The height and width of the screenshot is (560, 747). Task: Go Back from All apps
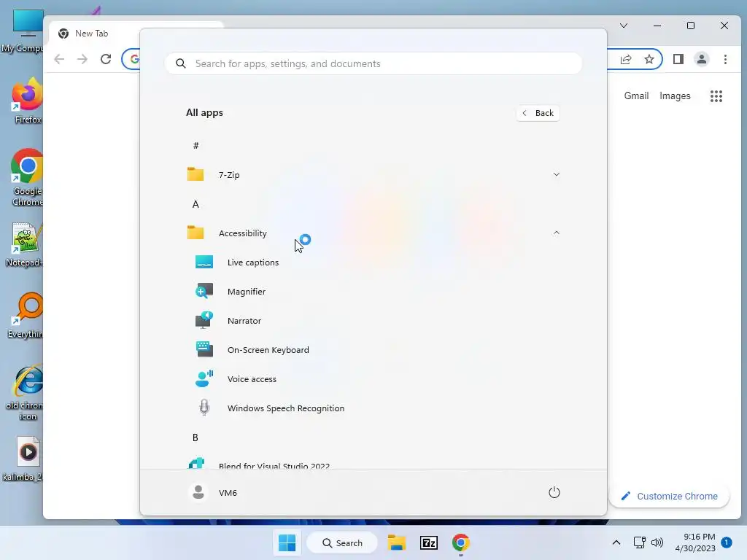[538, 113]
